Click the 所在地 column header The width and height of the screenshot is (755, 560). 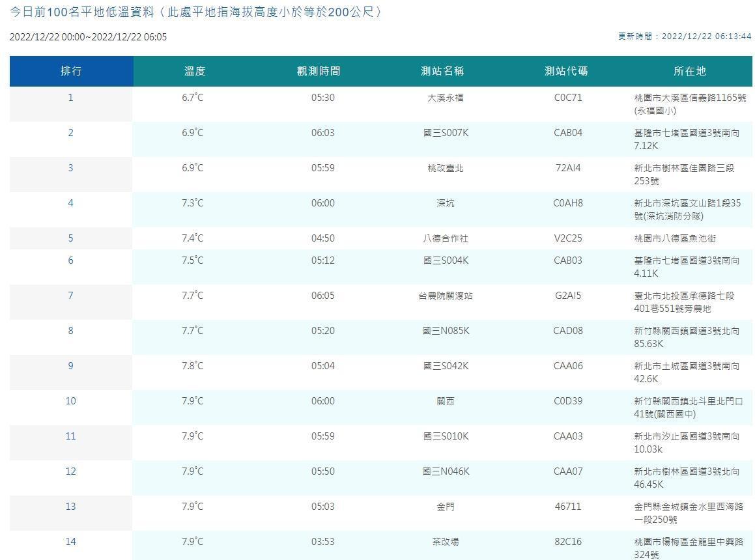690,71
